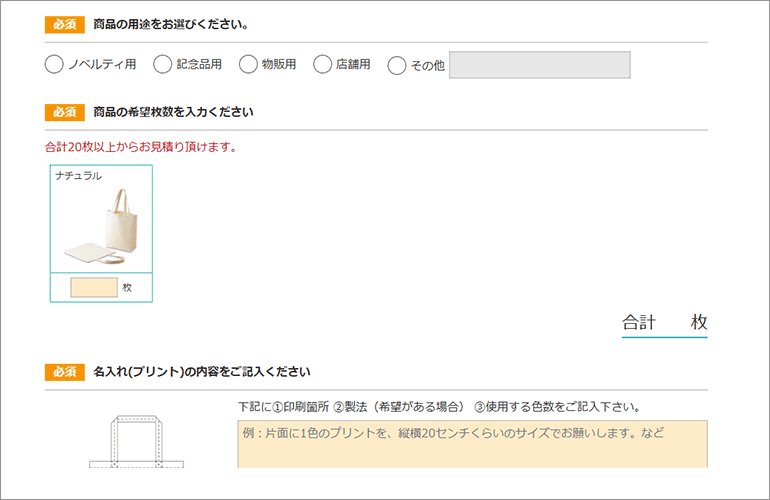770x500 pixels.
Task: Click the ナチュラル quantity input box
Action: tap(94, 287)
